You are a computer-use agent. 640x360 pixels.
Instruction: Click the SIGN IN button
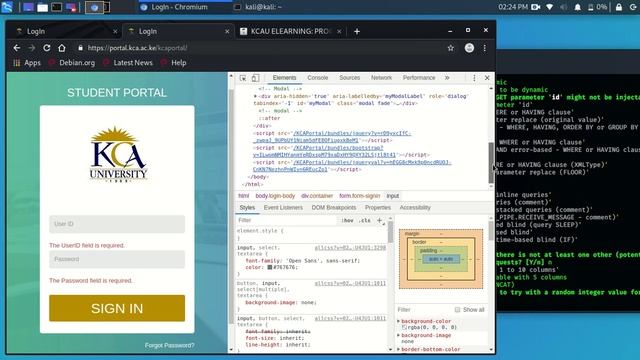coord(117,308)
